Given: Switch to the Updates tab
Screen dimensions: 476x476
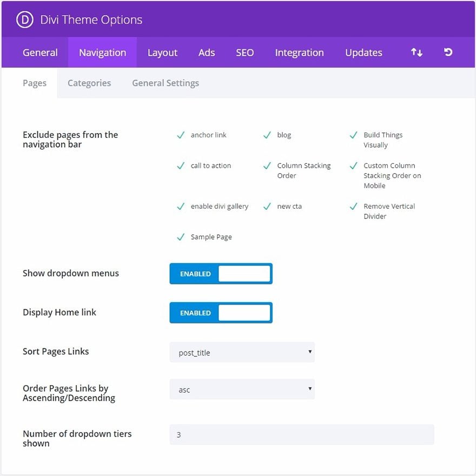Looking at the screenshot, I should (363, 52).
